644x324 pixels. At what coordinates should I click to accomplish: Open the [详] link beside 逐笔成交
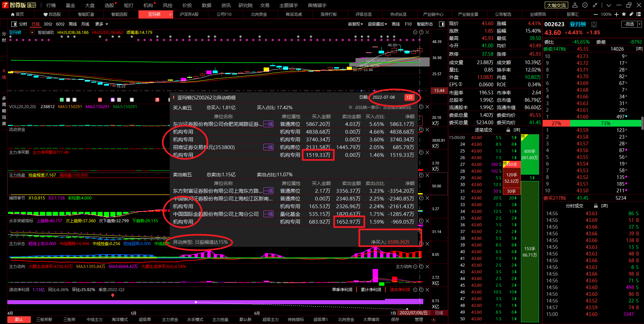(517, 130)
